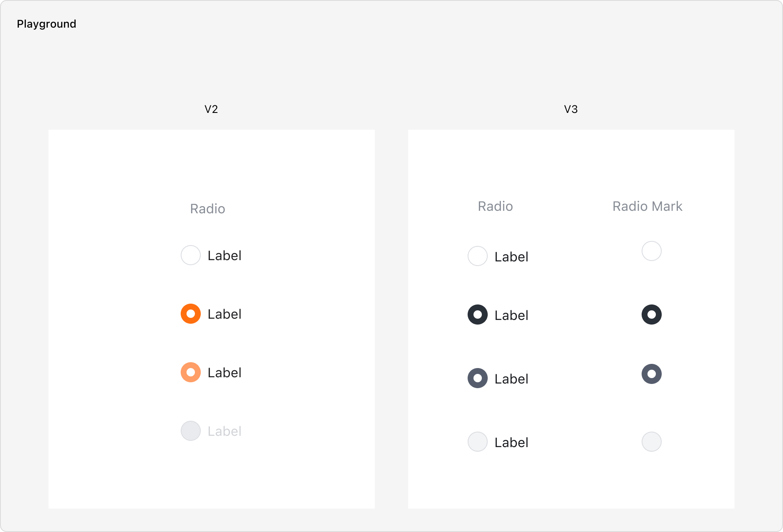Click the pale gray bottom mark under Radio Mark
Image resolution: width=783 pixels, height=532 pixels.
tap(652, 442)
